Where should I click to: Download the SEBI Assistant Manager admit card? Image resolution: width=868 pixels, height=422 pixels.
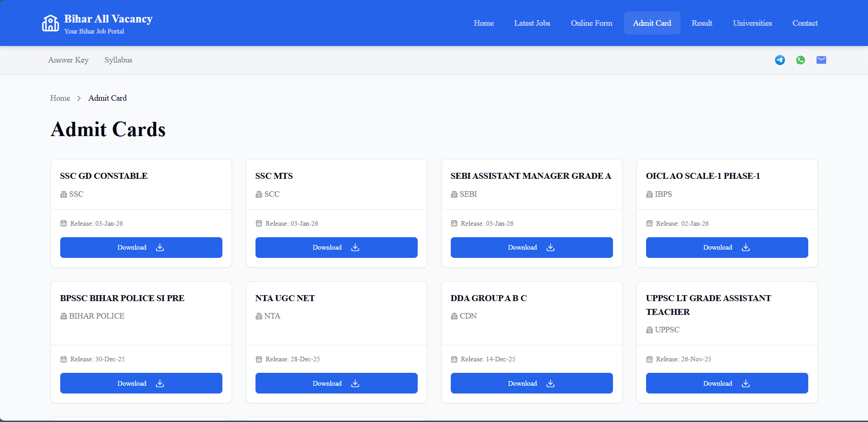tap(531, 248)
